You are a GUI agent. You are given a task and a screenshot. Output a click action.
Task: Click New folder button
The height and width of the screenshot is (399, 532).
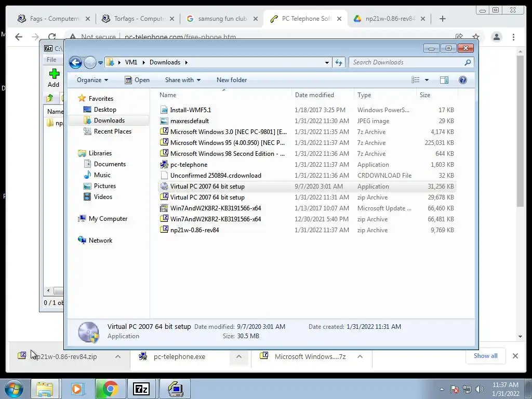pyautogui.click(x=232, y=80)
